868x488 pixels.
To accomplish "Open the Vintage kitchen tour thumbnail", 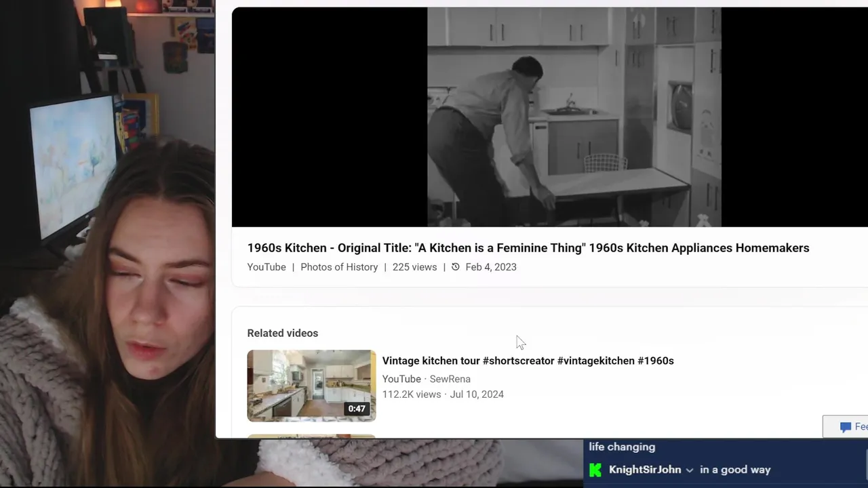I will (311, 386).
